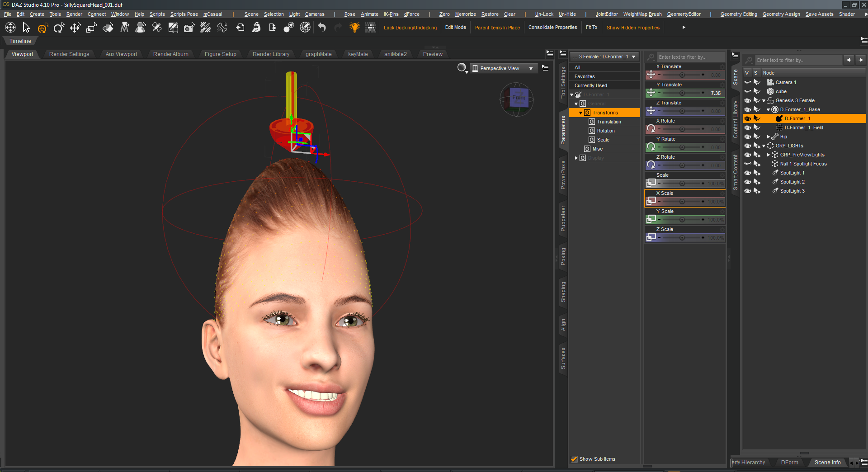Switch to the Render Settings tab
The image size is (868, 472).
click(69, 54)
